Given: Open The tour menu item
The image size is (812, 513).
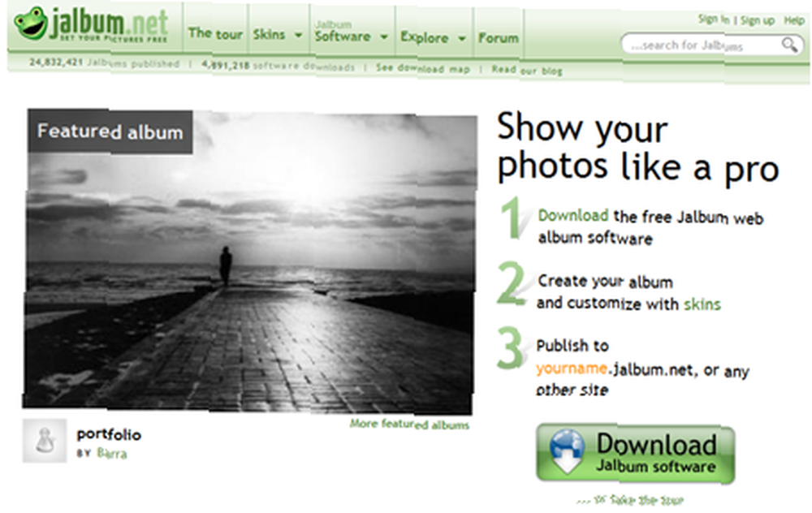Looking at the screenshot, I should click(x=215, y=34).
